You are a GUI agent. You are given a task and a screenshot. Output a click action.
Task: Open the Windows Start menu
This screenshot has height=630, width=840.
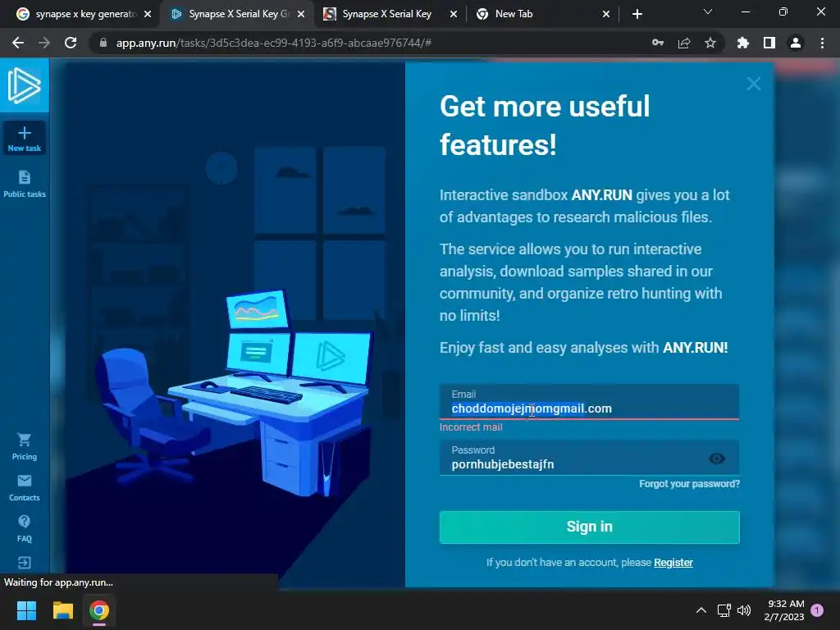pyautogui.click(x=26, y=610)
